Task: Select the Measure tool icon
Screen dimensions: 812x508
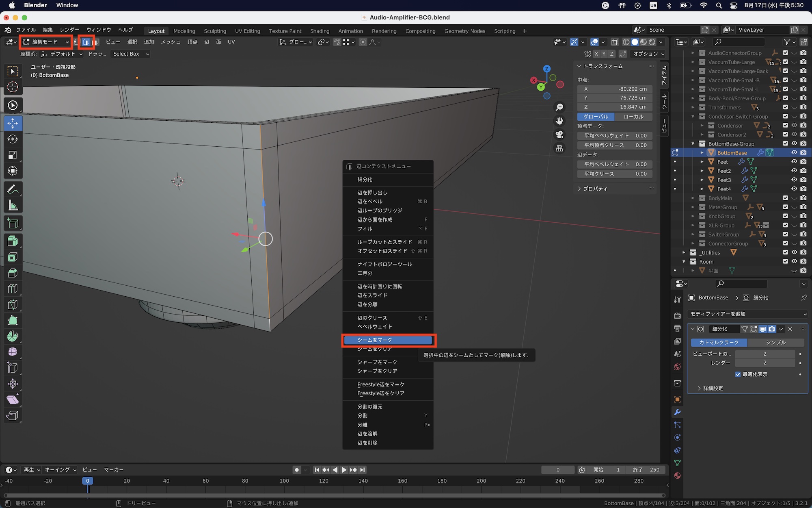Action: tap(13, 206)
